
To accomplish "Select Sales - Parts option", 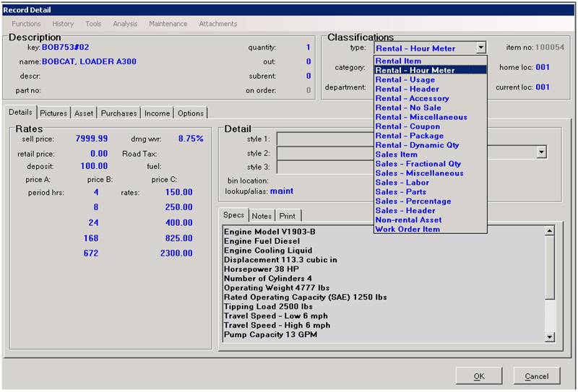I will pos(430,191).
